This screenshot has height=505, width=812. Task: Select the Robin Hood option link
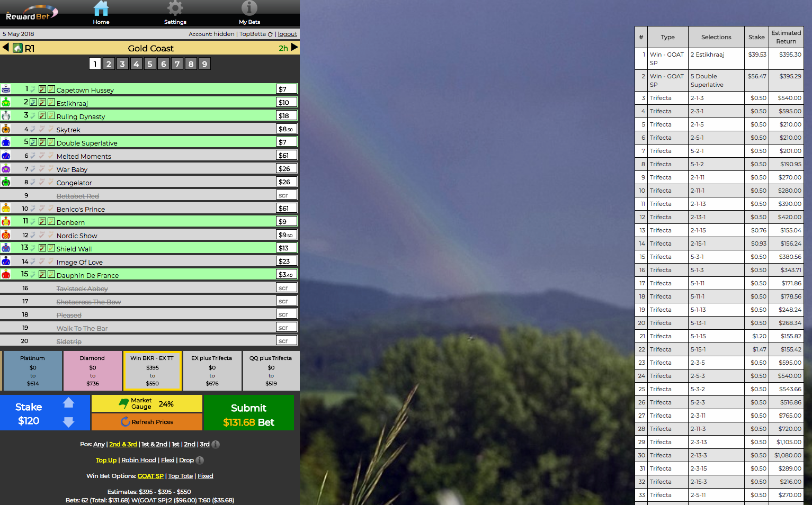point(139,461)
